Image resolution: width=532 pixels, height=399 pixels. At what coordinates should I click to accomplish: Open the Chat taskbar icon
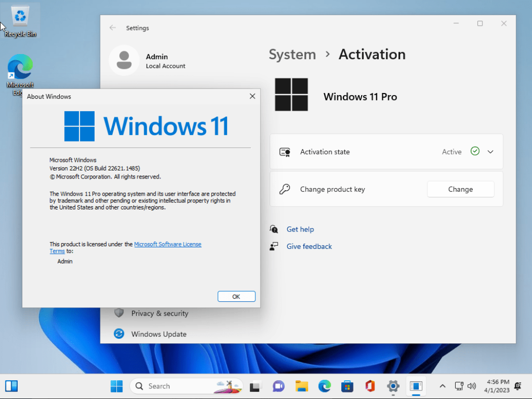(x=279, y=386)
